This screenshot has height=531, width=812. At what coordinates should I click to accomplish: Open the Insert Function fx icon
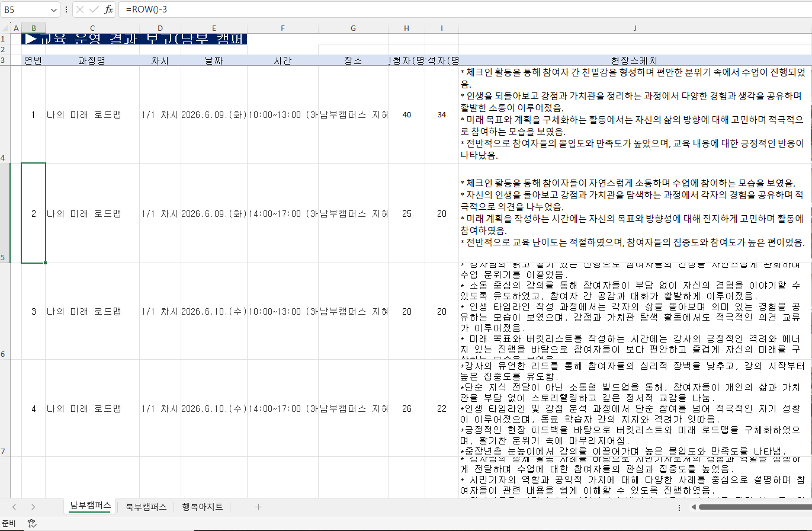108,9
